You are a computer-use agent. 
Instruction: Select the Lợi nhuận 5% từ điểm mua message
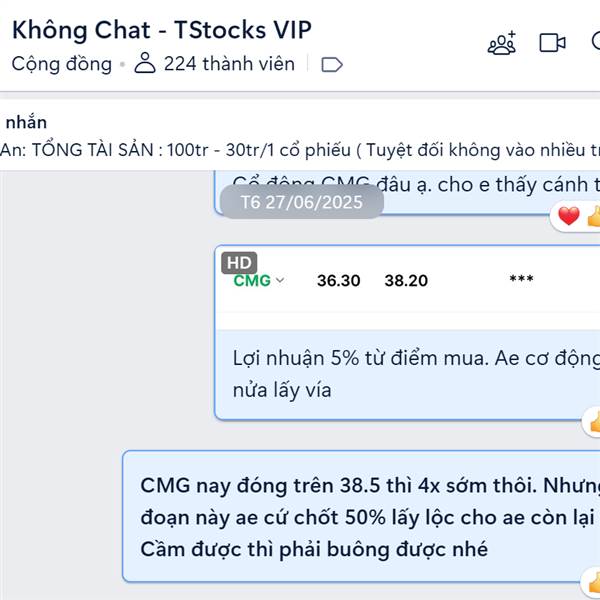408,374
